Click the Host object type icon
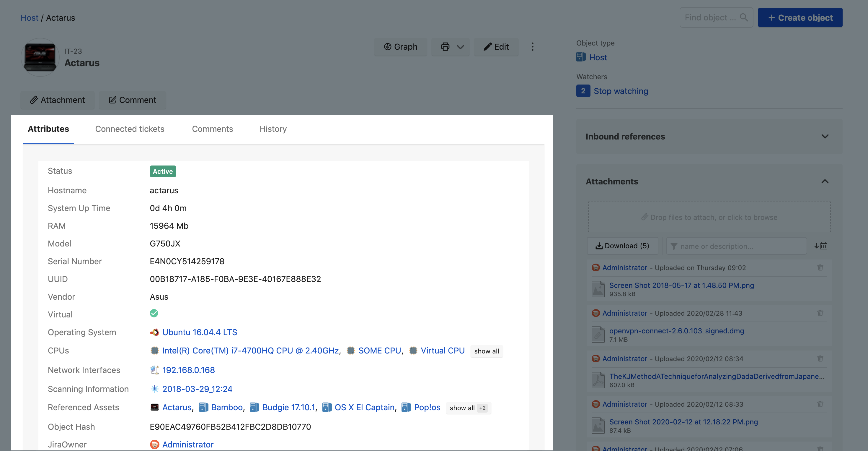The width and height of the screenshot is (868, 451). click(x=581, y=57)
